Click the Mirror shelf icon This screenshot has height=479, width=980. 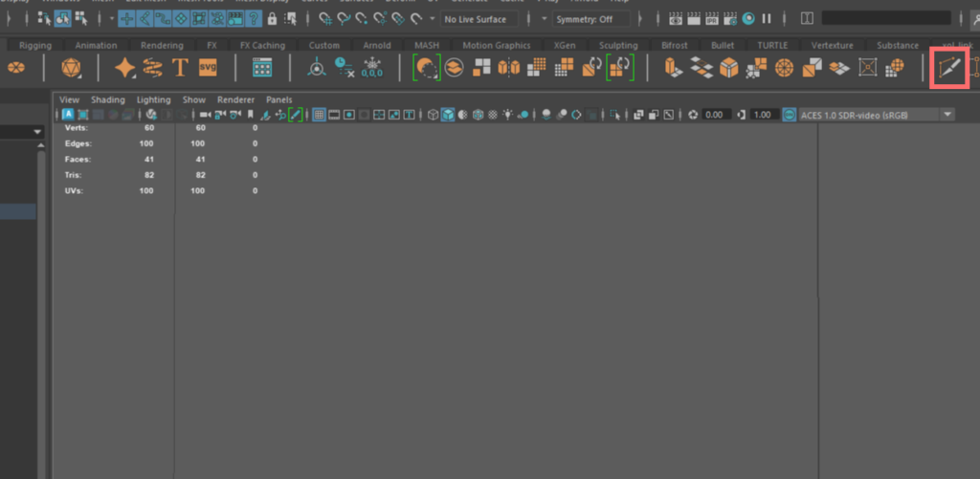[x=509, y=68]
